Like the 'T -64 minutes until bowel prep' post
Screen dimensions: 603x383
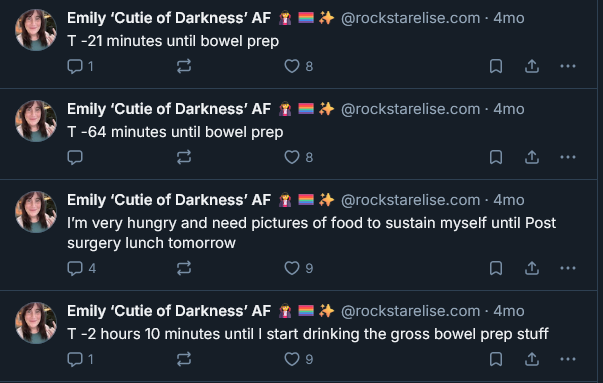click(x=298, y=157)
